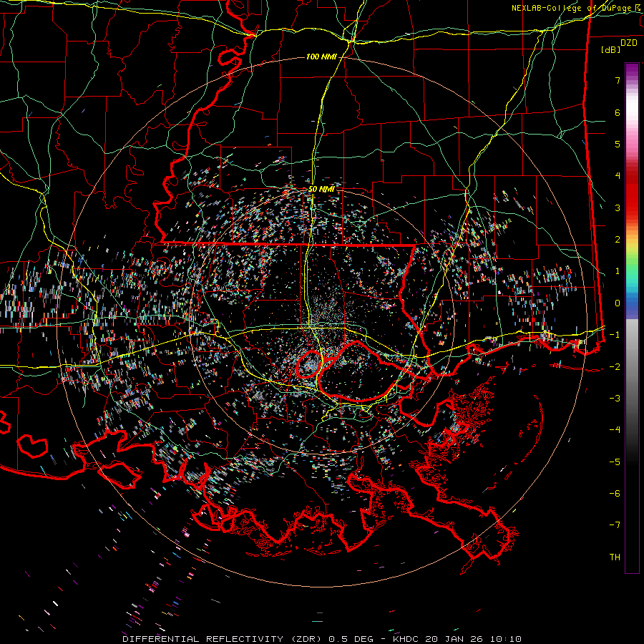Click the -5 tick label on the color scale
Image resolution: width=644 pixels, height=644 pixels.
click(x=615, y=462)
